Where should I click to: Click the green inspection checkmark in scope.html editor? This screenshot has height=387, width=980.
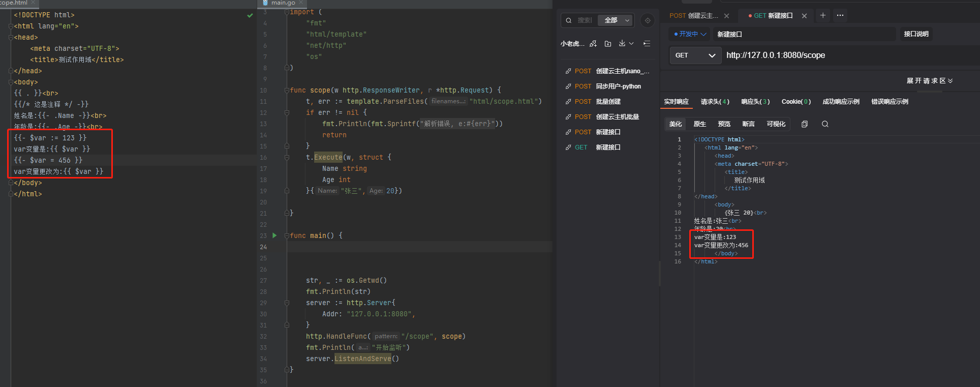[x=250, y=16]
